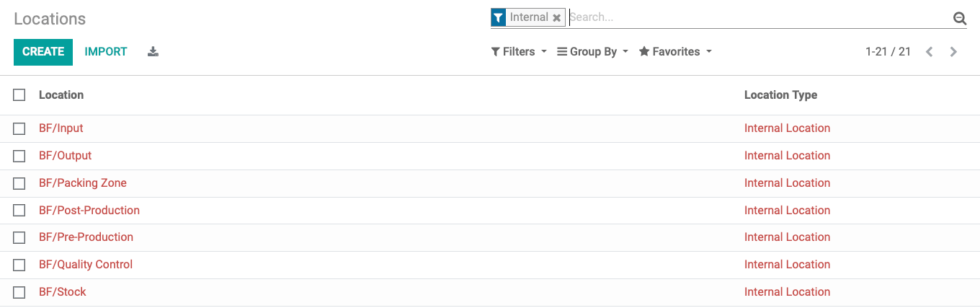Toggle the select-all checkbox in header
Screen dimensions: 980x308
19,94
